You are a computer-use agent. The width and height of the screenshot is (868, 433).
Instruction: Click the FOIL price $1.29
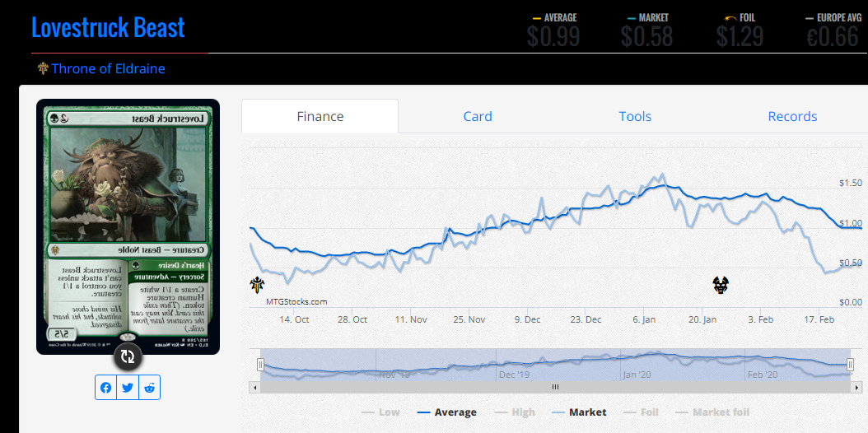tap(740, 36)
